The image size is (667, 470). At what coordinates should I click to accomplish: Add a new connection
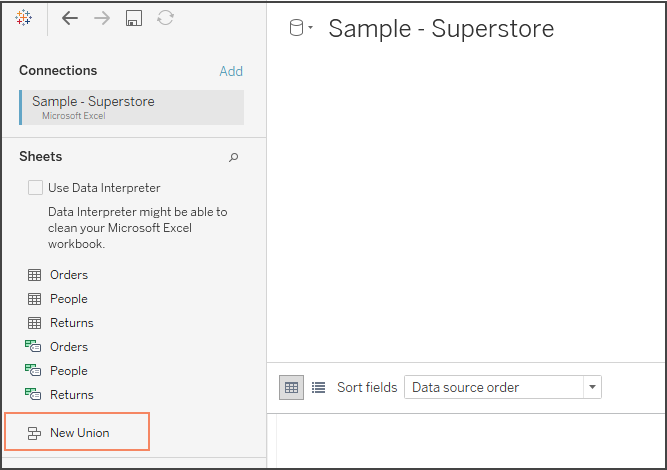tap(231, 71)
